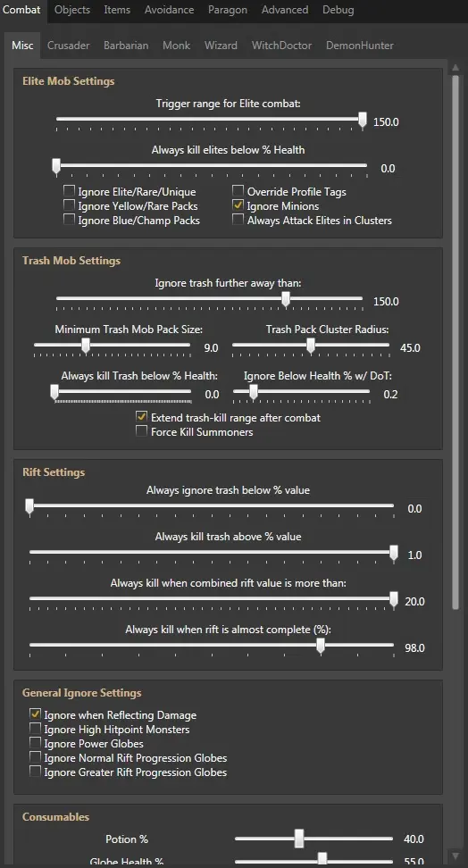
Task: Enable Ignore Greater Rift Progression Globes
Action: [x=36, y=772]
